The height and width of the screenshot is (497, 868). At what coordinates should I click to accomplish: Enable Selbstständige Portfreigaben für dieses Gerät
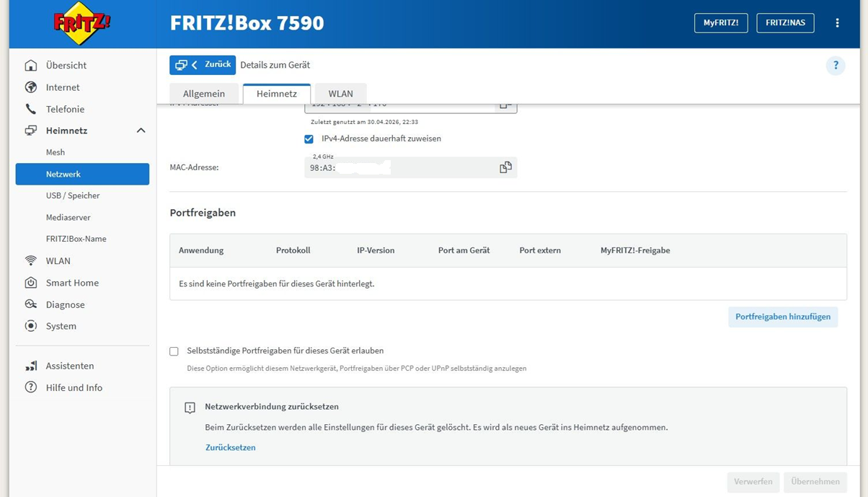click(174, 351)
